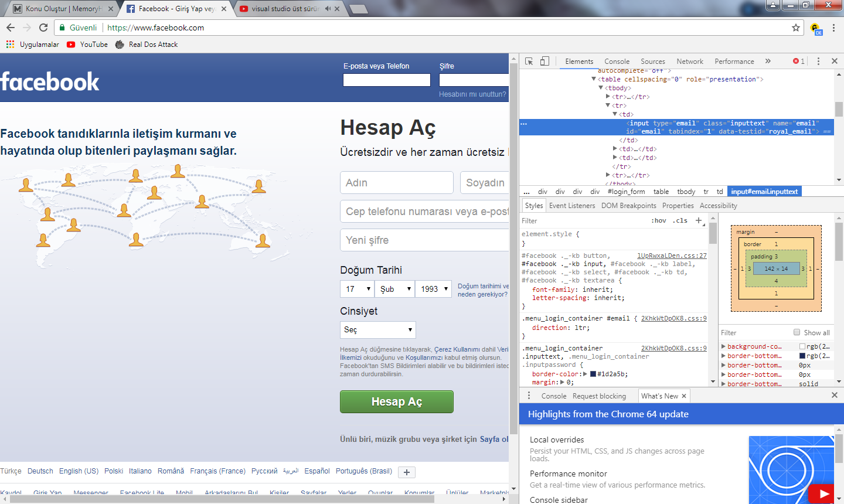Switch to the Network tab
This screenshot has width=844, height=504.
click(x=690, y=62)
